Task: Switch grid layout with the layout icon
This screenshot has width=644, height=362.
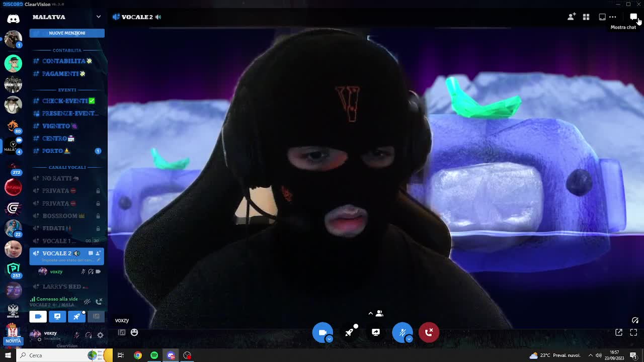Action: (586, 17)
